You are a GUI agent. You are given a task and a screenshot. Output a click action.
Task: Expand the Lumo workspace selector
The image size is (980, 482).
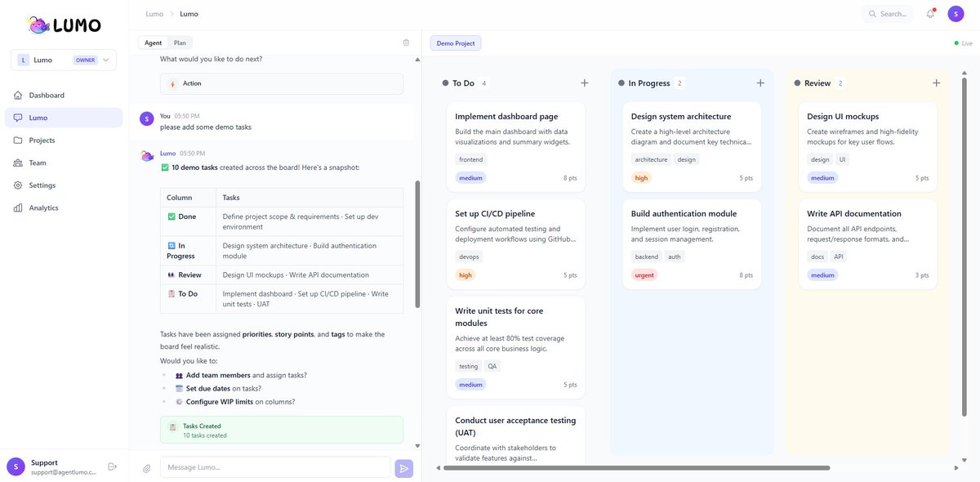pyautogui.click(x=64, y=60)
